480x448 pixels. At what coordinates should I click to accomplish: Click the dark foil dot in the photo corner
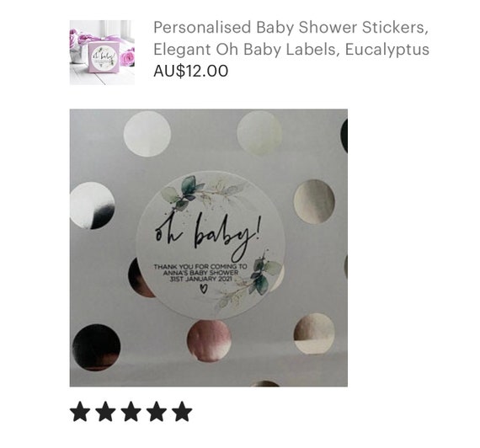[96, 347]
